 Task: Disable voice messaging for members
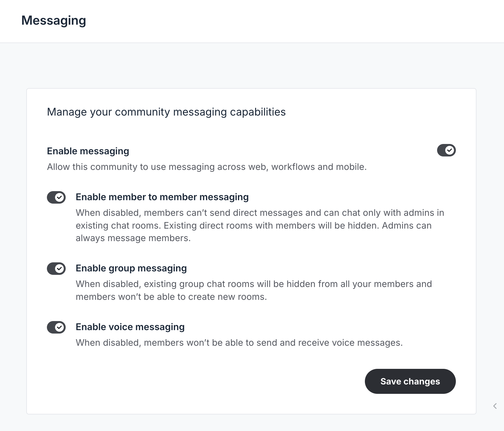pyautogui.click(x=56, y=327)
